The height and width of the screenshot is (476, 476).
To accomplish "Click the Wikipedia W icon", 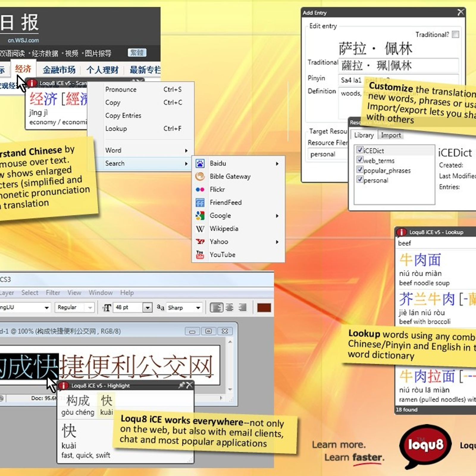I will pyautogui.click(x=200, y=229).
